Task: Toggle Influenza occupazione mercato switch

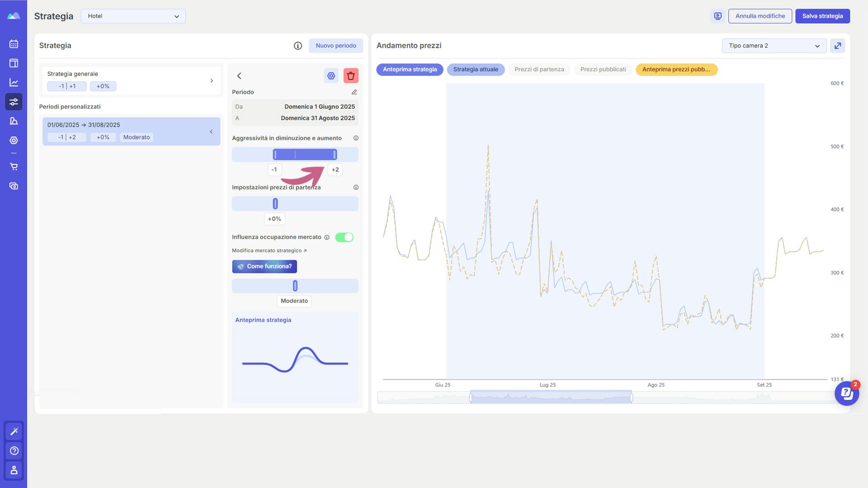Action: [344, 237]
